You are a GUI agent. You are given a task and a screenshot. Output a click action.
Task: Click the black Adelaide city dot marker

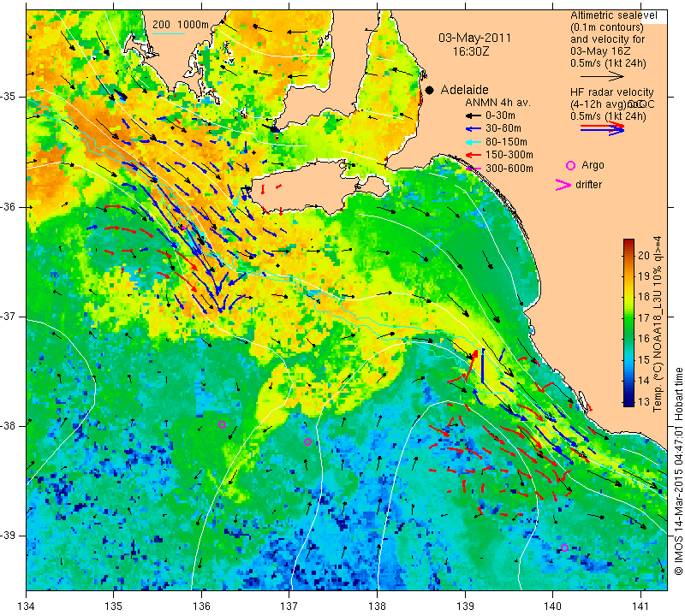point(430,90)
